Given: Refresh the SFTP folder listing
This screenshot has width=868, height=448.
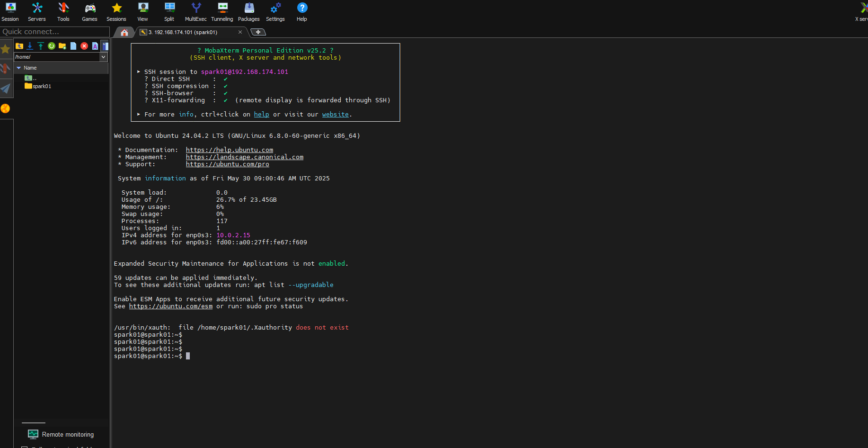Looking at the screenshot, I should coord(52,46).
